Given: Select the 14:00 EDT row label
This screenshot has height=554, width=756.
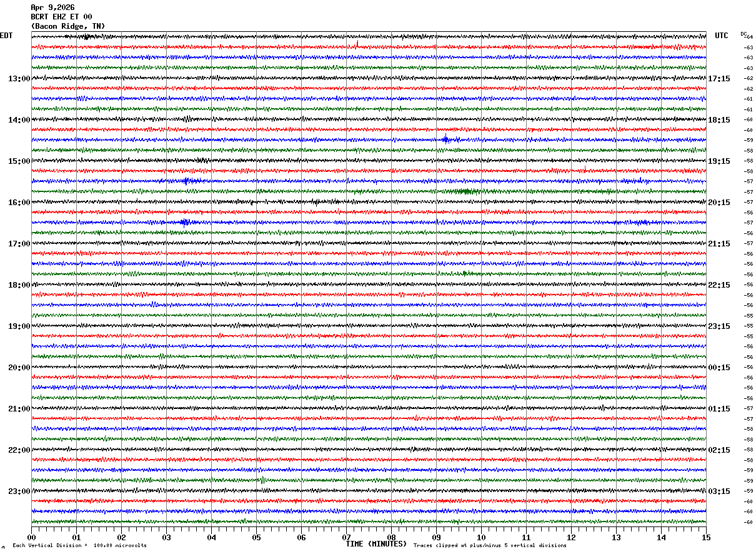Looking at the screenshot, I should click(x=19, y=120).
